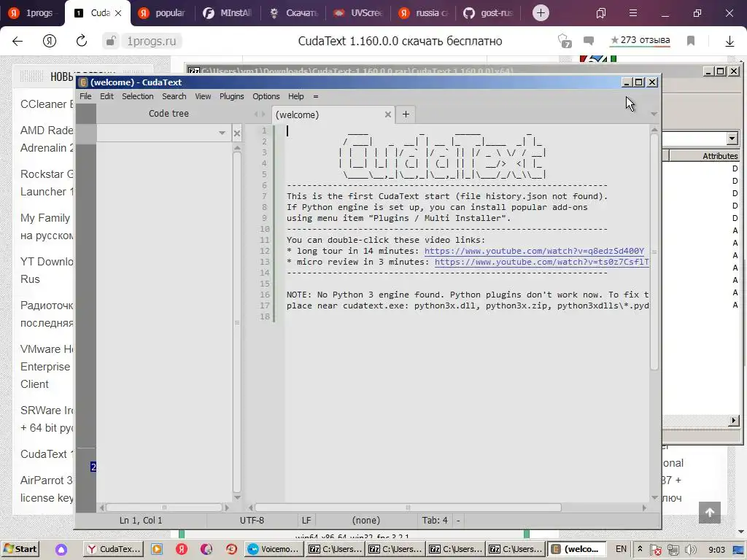Change tab size via Tab: 4 field
The image size is (747, 560).
435,521
